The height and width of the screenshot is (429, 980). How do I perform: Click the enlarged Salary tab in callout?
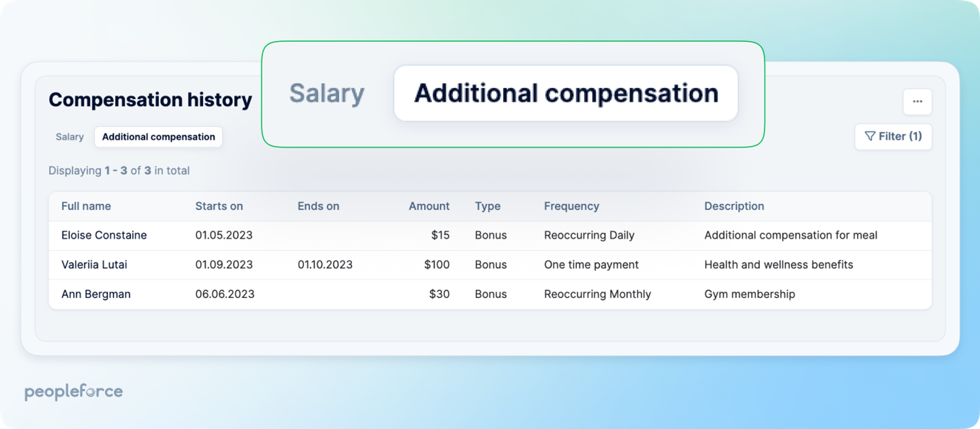point(327,93)
